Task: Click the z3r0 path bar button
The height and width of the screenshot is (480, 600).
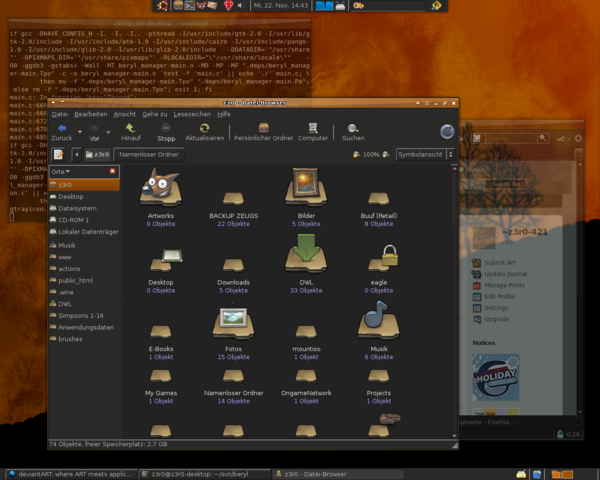Action: pos(98,154)
